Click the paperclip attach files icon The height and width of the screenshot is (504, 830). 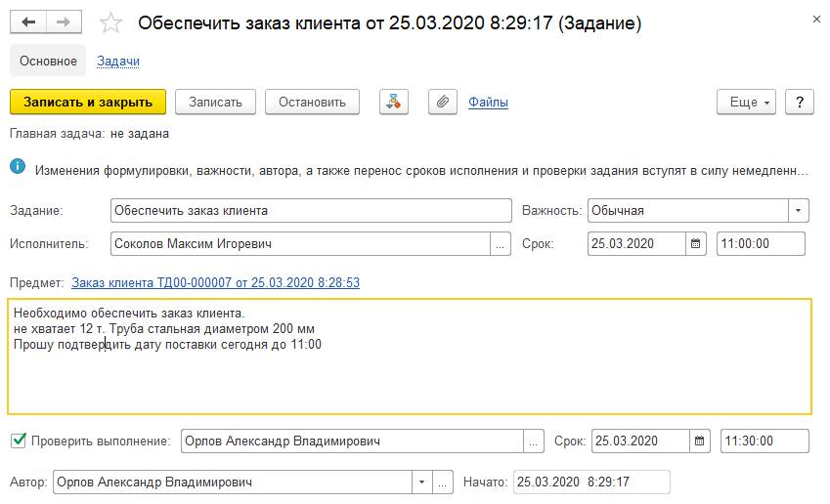click(443, 103)
